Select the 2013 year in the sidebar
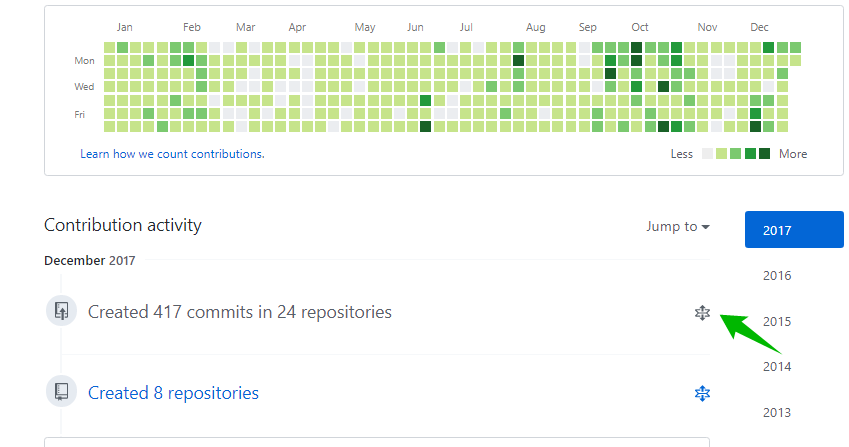849x447 pixels. 777,412
